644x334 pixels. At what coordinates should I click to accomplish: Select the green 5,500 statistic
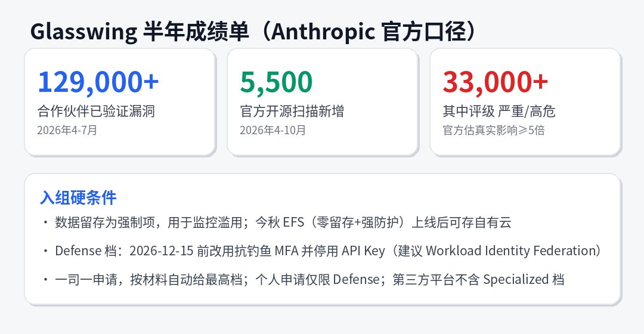(277, 82)
